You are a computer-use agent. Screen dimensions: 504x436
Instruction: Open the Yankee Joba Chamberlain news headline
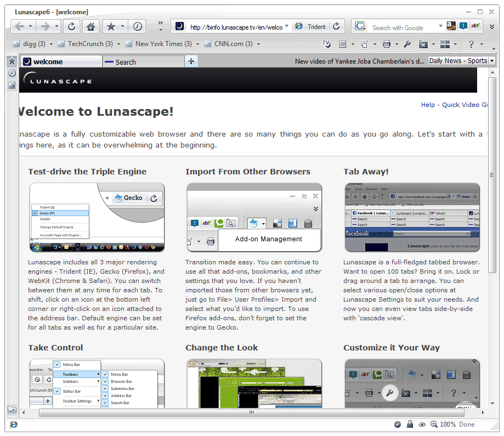pyautogui.click(x=360, y=61)
